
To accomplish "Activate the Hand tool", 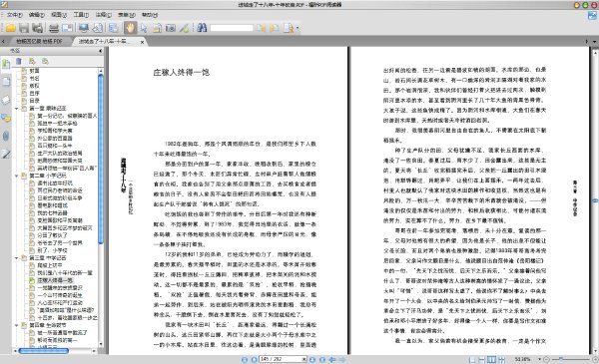I will coord(130,28).
